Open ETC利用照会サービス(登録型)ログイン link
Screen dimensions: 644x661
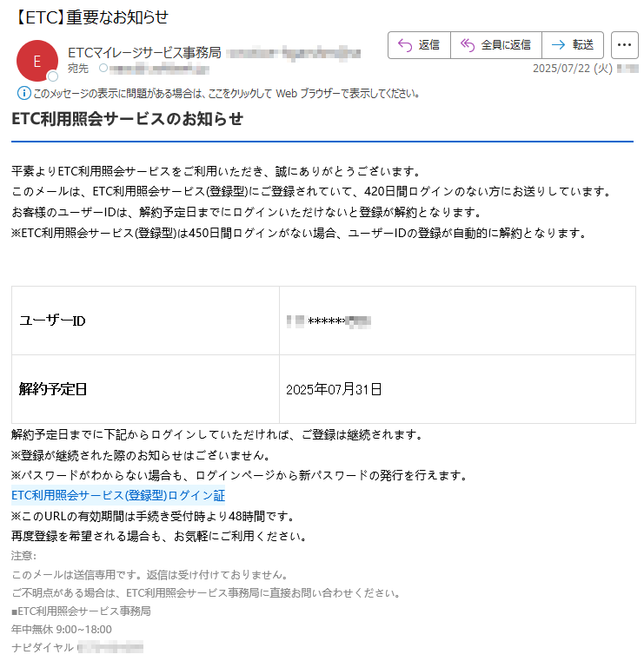coord(118,495)
